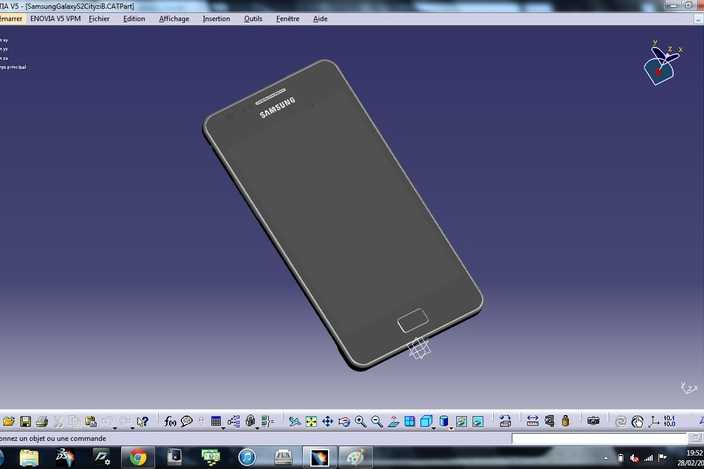Click the globe with hand icon

pyautogui.click(x=637, y=422)
